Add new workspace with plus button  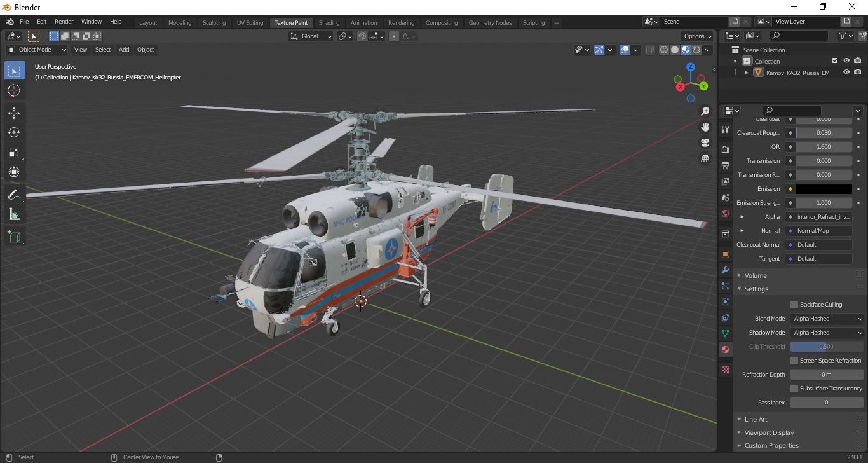point(557,22)
